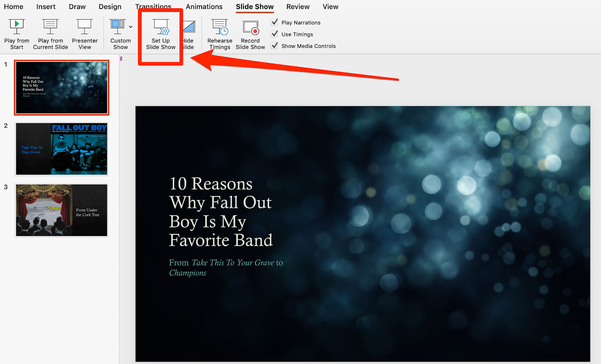The height and width of the screenshot is (364, 601).
Task: Disable Play Narrations
Action: [x=275, y=22]
